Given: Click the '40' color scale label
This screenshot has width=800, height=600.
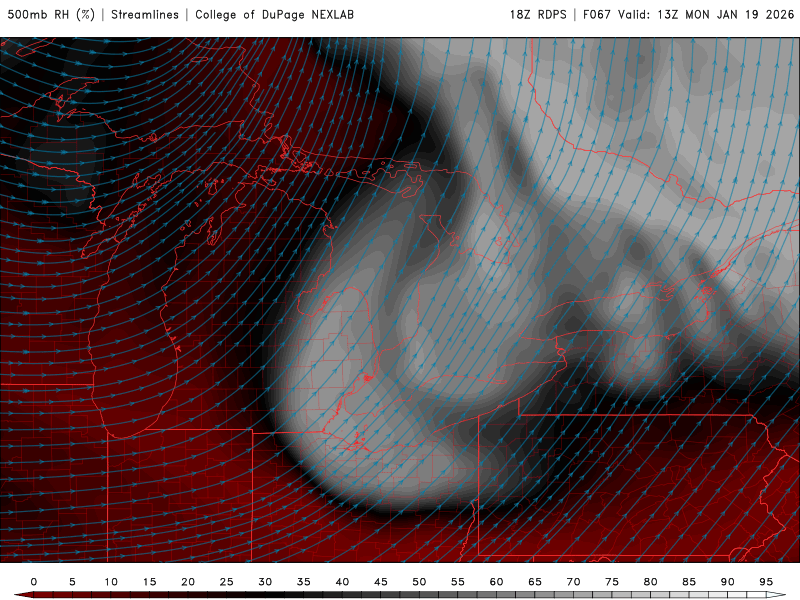Looking at the screenshot, I should click(x=342, y=582).
